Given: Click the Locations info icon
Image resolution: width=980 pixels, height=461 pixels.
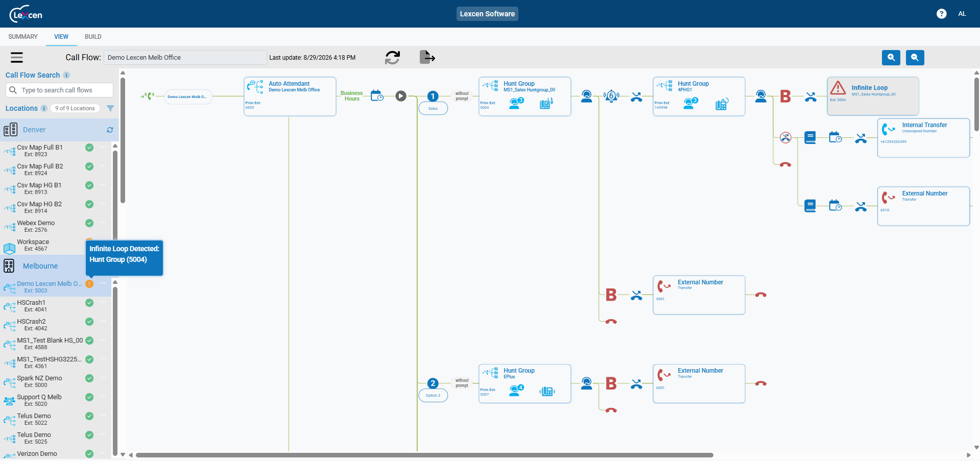Looking at the screenshot, I should (44, 108).
